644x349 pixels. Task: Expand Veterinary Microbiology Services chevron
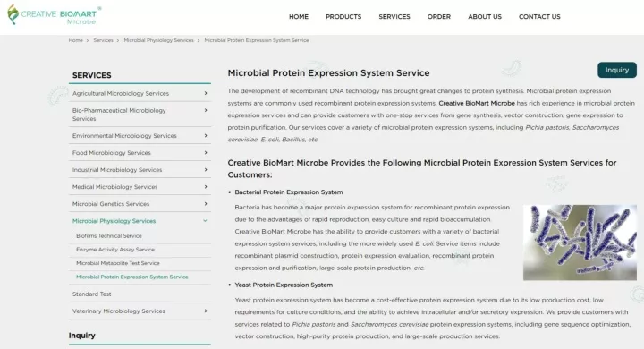point(206,311)
